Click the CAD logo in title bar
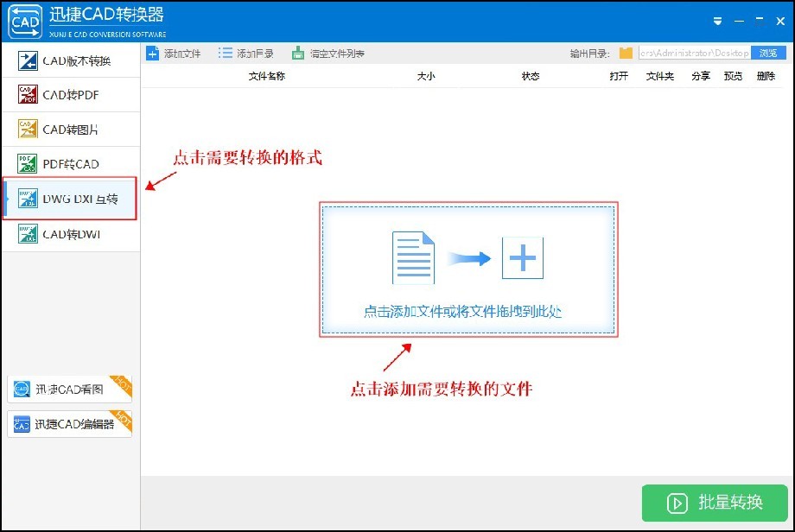This screenshot has height=532, width=795. point(25,22)
